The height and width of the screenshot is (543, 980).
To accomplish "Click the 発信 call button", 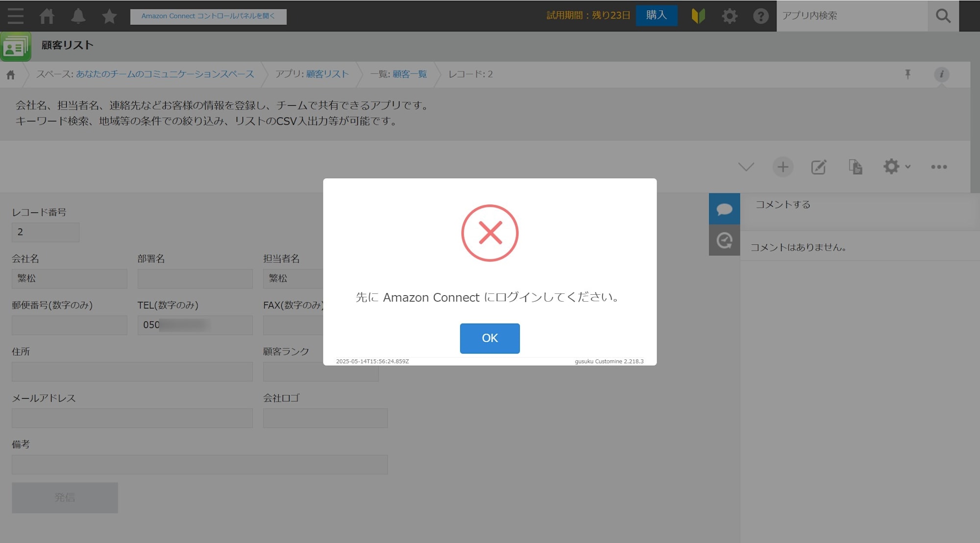I will click(x=65, y=498).
